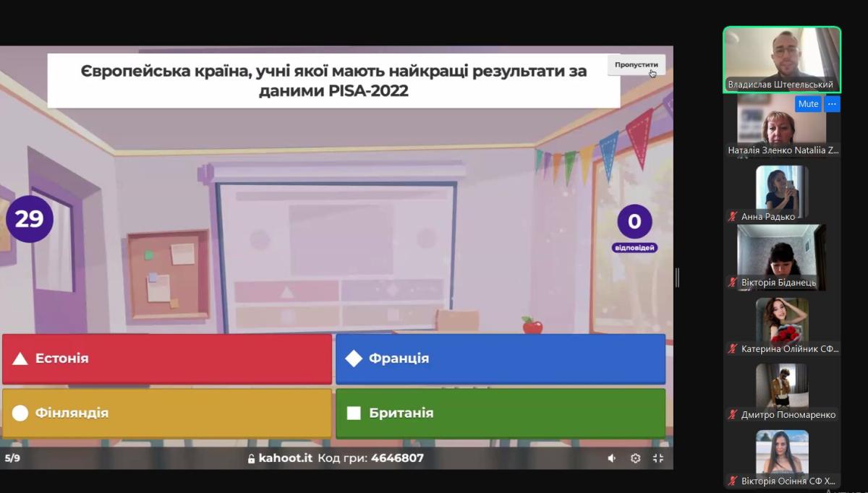Select the green Британія answer
The image size is (868, 493).
(501, 413)
